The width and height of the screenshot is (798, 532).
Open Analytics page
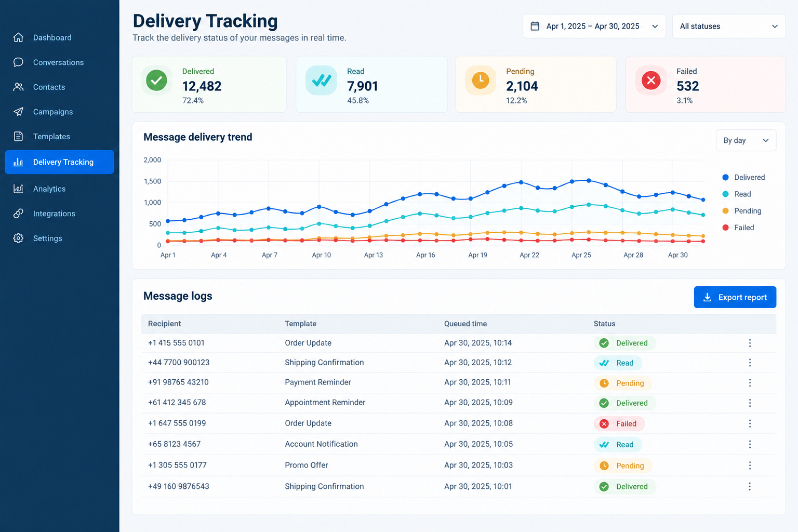[49, 189]
